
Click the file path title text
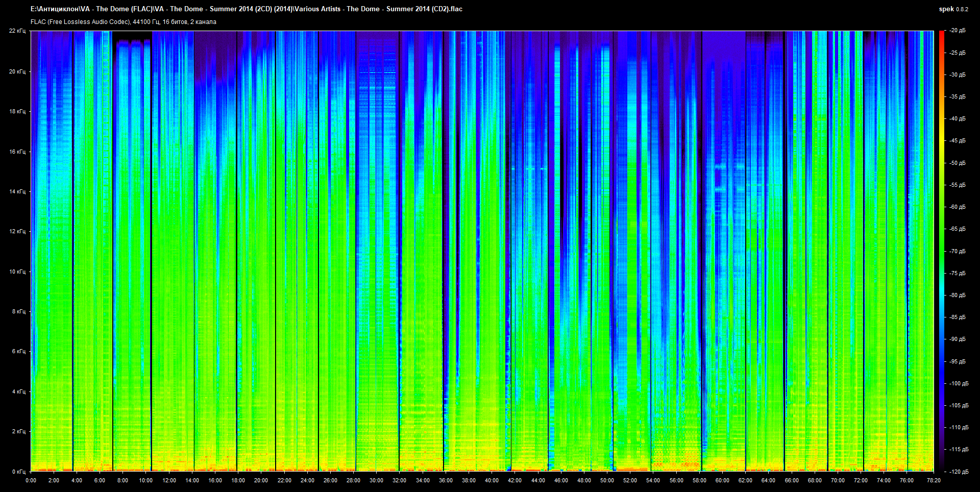click(247, 9)
